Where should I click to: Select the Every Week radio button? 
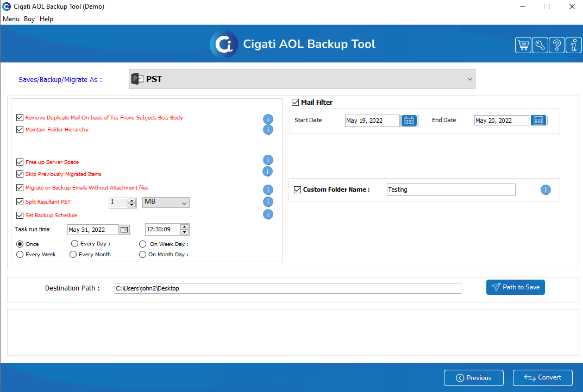pyautogui.click(x=20, y=254)
